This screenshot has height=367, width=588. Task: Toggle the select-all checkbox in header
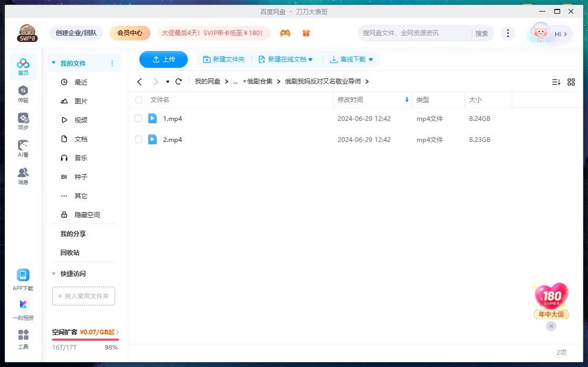(x=139, y=100)
